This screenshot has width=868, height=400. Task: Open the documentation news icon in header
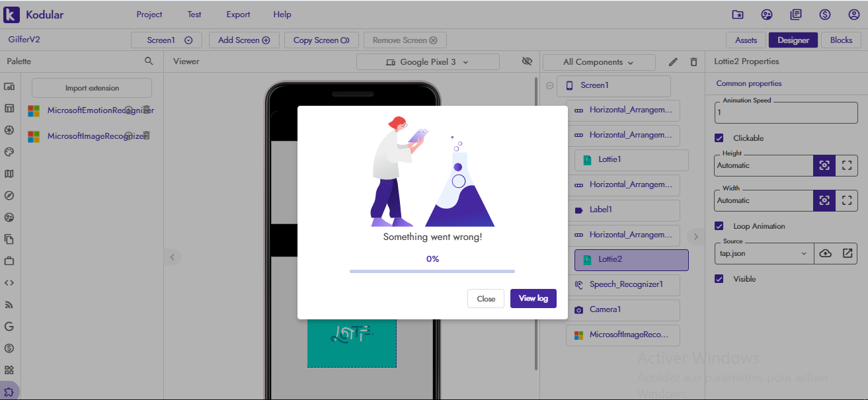796,15
